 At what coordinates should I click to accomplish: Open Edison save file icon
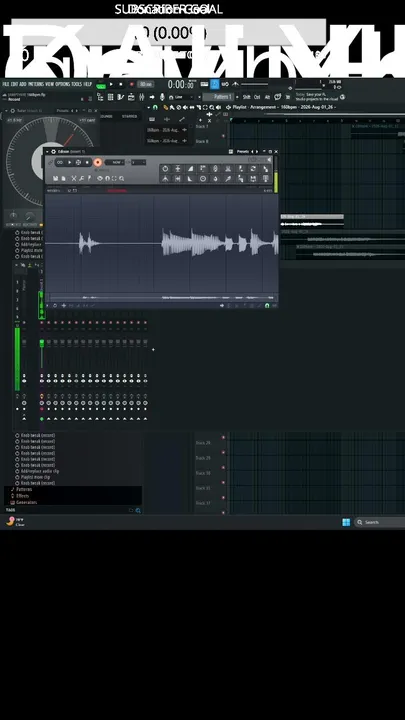(x=56, y=179)
